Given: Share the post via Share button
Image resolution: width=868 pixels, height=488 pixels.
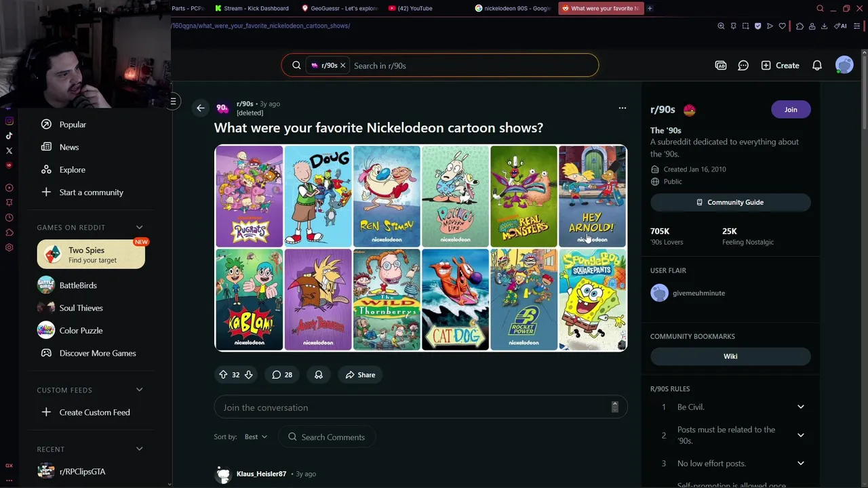Looking at the screenshot, I should [x=360, y=375].
